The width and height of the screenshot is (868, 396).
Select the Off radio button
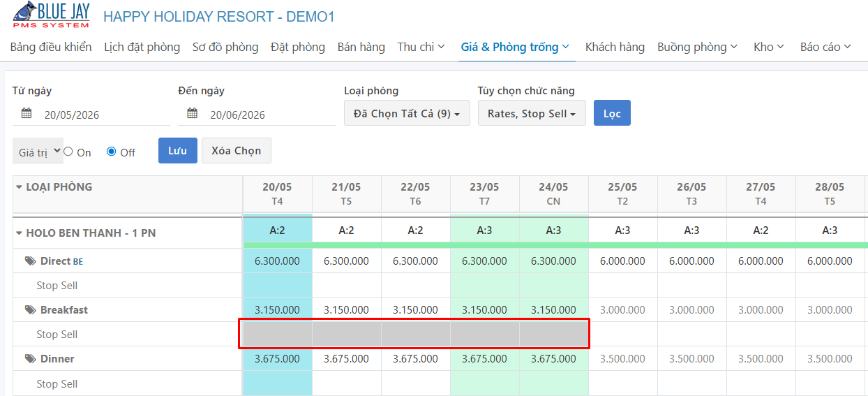click(112, 152)
